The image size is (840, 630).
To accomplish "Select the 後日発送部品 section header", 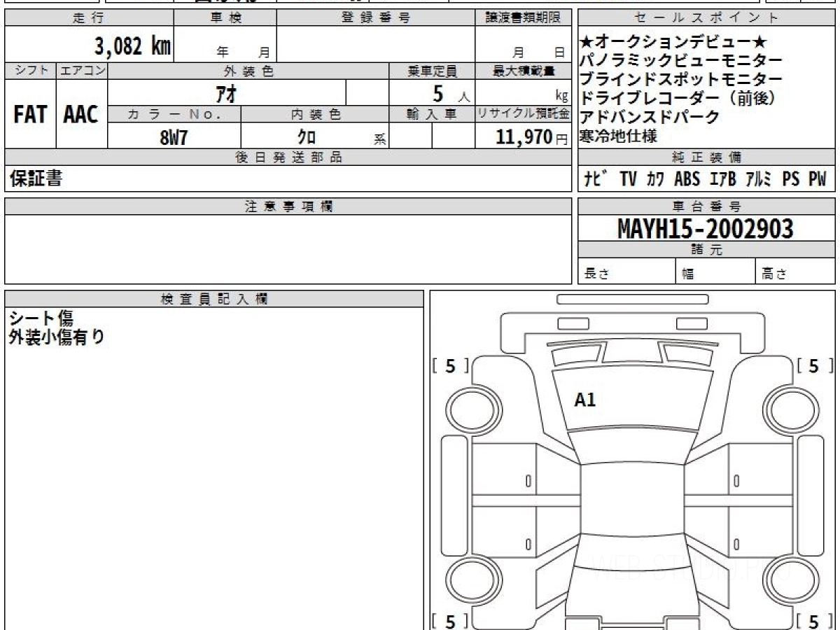I will point(288,157).
